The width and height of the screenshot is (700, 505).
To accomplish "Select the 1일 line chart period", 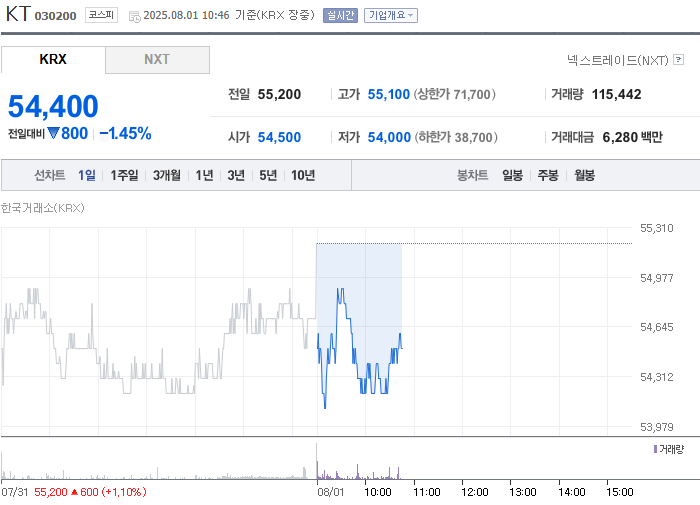I will click(x=87, y=175).
